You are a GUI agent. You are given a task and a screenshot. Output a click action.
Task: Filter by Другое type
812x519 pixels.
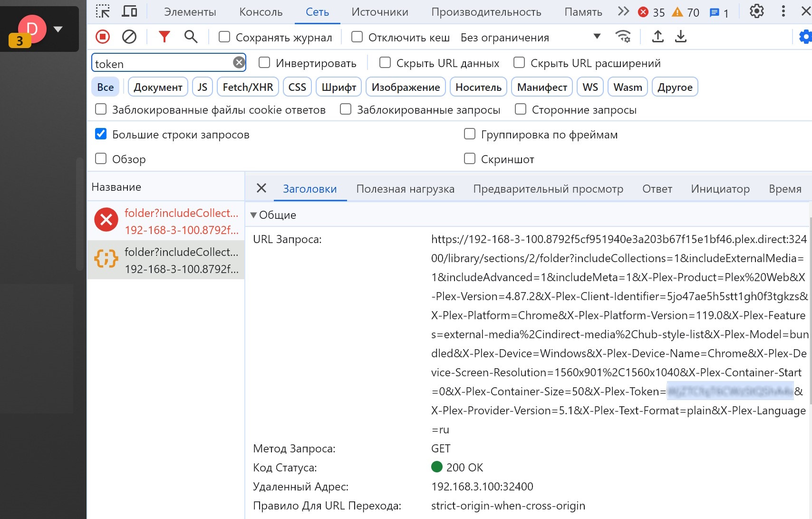[675, 87]
